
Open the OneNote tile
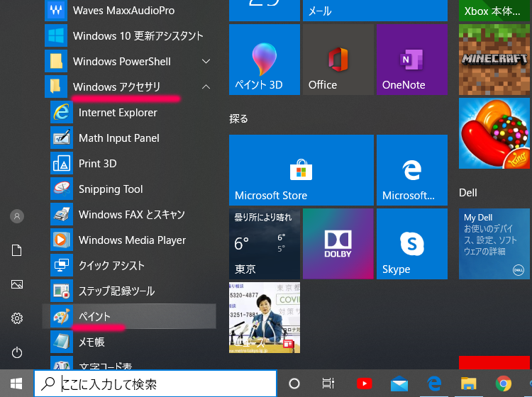click(412, 60)
